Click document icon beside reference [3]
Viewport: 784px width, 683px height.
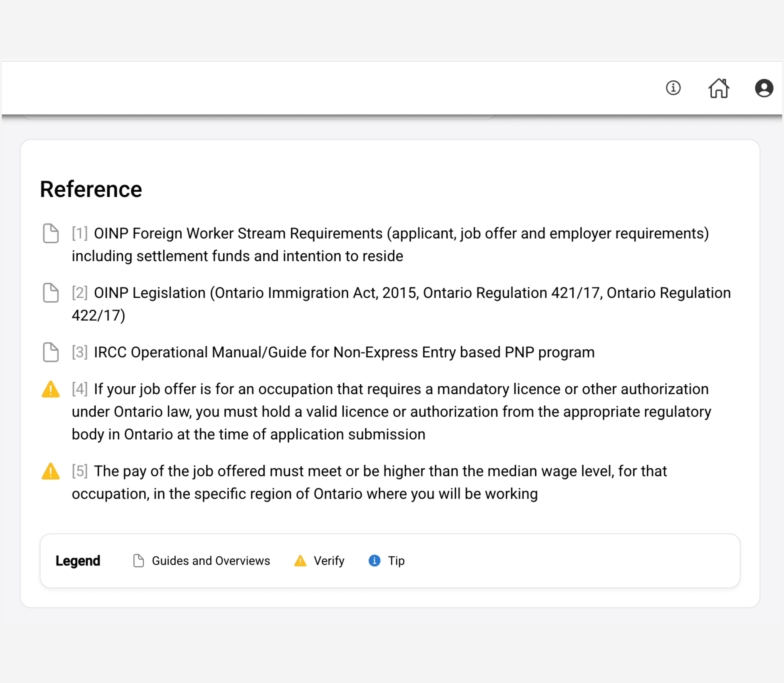click(x=51, y=352)
